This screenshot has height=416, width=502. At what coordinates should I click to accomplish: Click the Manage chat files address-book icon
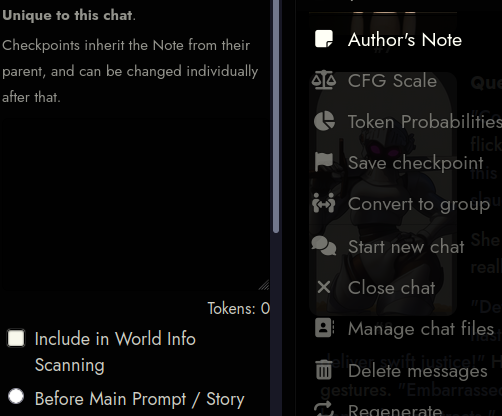pyautogui.click(x=324, y=328)
